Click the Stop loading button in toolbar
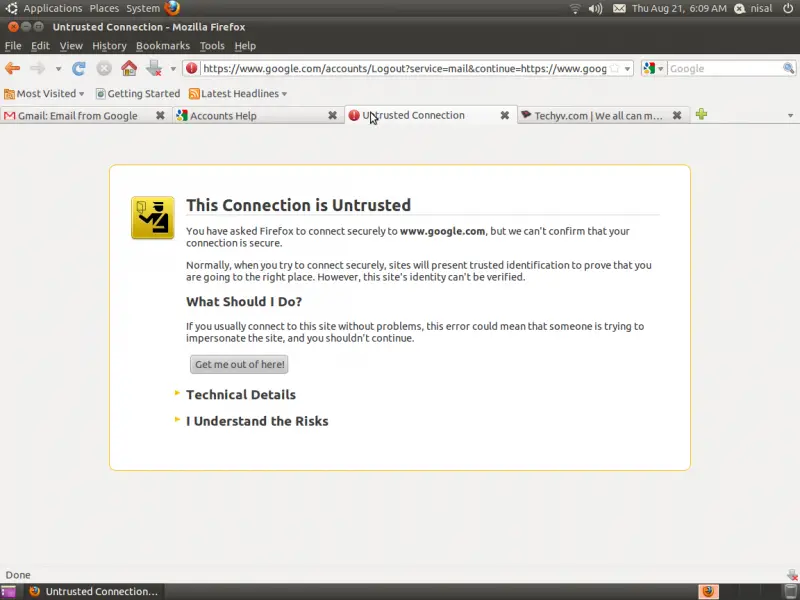Image resolution: width=800 pixels, height=600 pixels. click(104, 68)
